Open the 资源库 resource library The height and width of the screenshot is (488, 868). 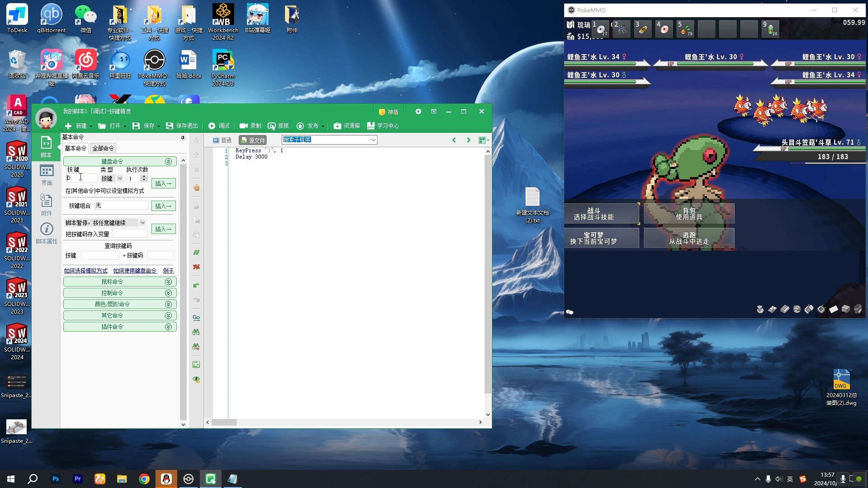tap(347, 126)
